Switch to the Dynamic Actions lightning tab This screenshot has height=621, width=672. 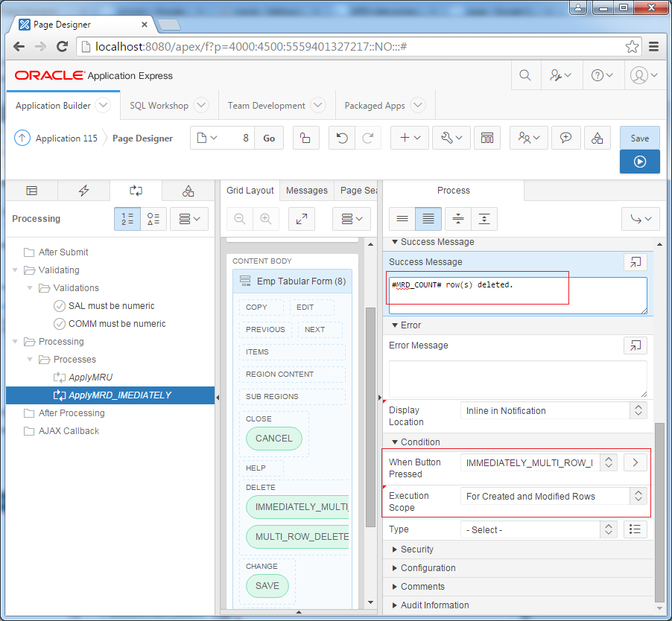(x=83, y=191)
